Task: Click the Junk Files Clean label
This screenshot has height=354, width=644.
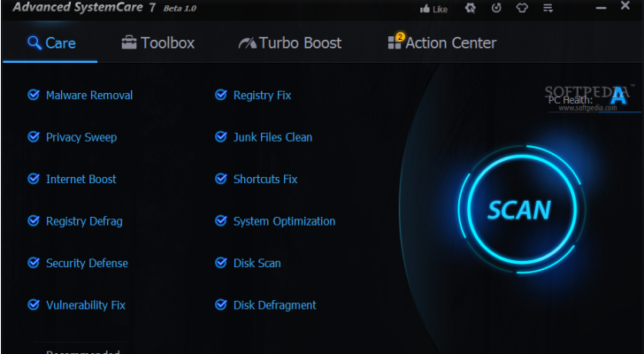Action: pyautogui.click(x=272, y=137)
